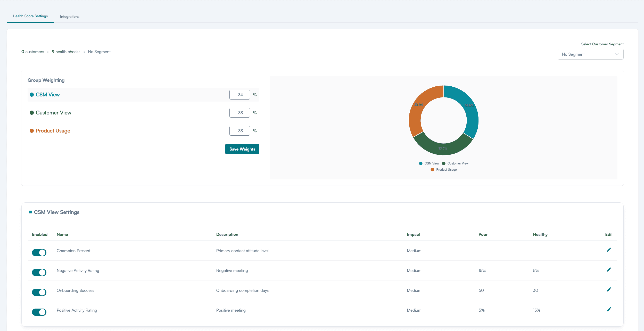Switch to the Integrations tab
644x331 pixels.
click(x=70, y=16)
